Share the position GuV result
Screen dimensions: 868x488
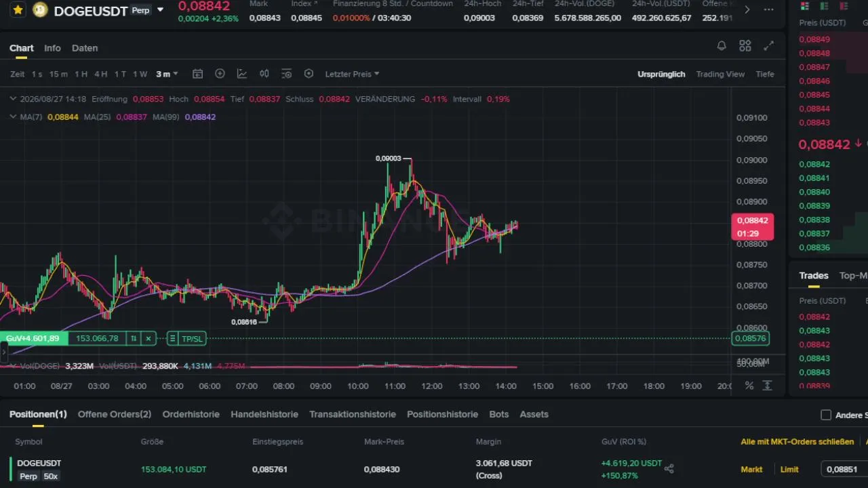tap(669, 468)
